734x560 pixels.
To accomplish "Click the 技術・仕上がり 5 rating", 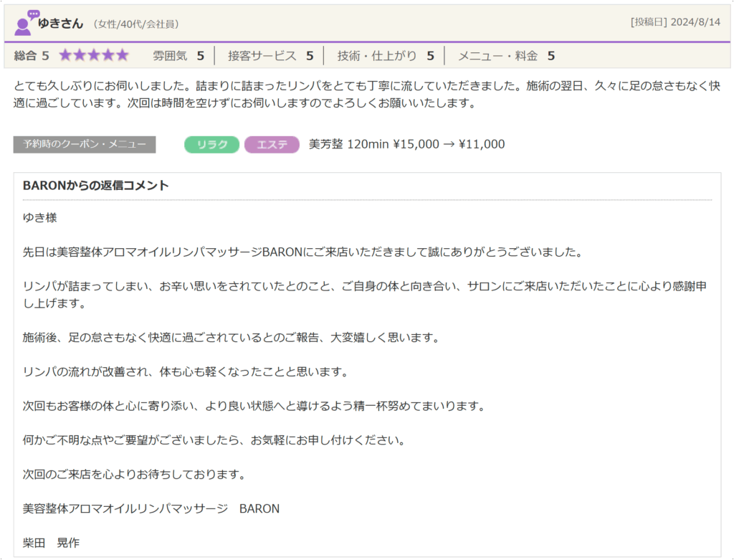I will (x=386, y=56).
